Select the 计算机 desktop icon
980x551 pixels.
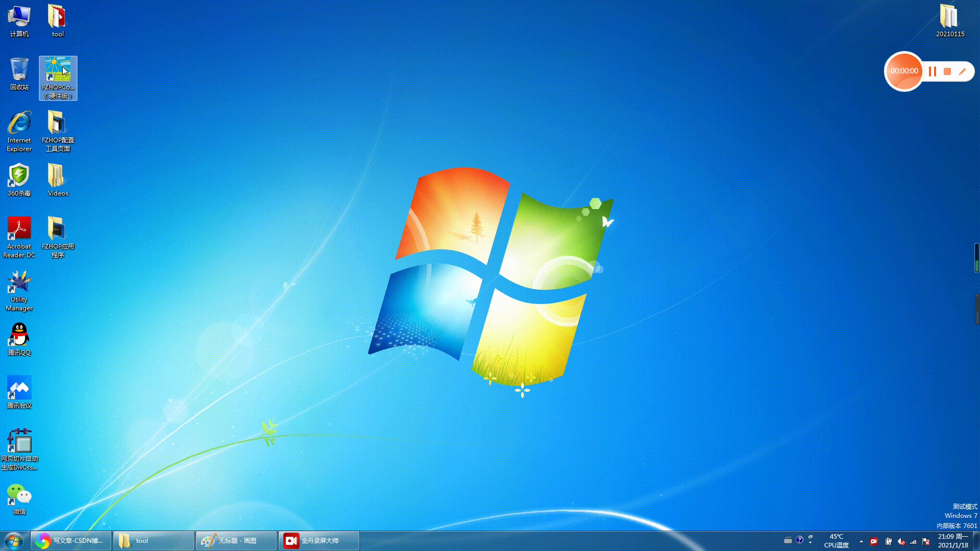click(19, 21)
